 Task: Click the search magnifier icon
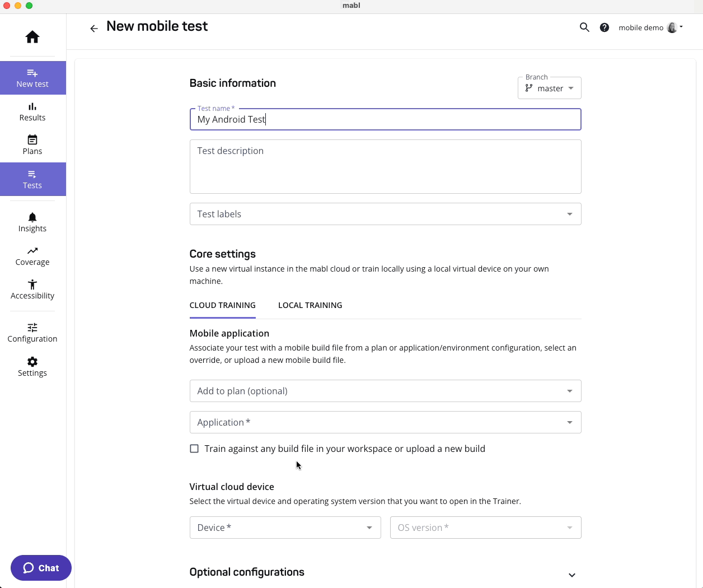[x=584, y=27]
